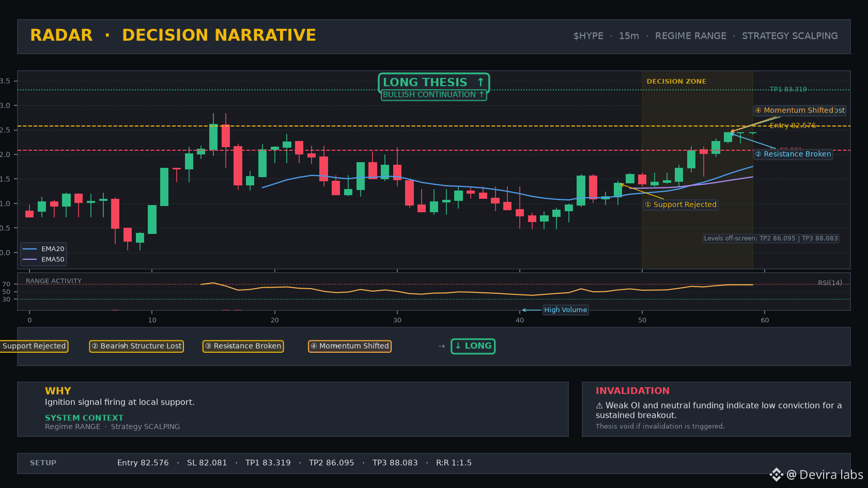Click the WHY heading
Viewport: 868px width, 488px height.
[58, 391]
